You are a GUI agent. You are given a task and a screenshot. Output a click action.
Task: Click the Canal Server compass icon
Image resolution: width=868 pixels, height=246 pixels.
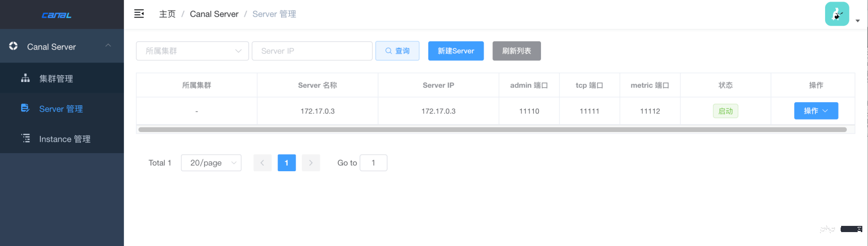13,46
